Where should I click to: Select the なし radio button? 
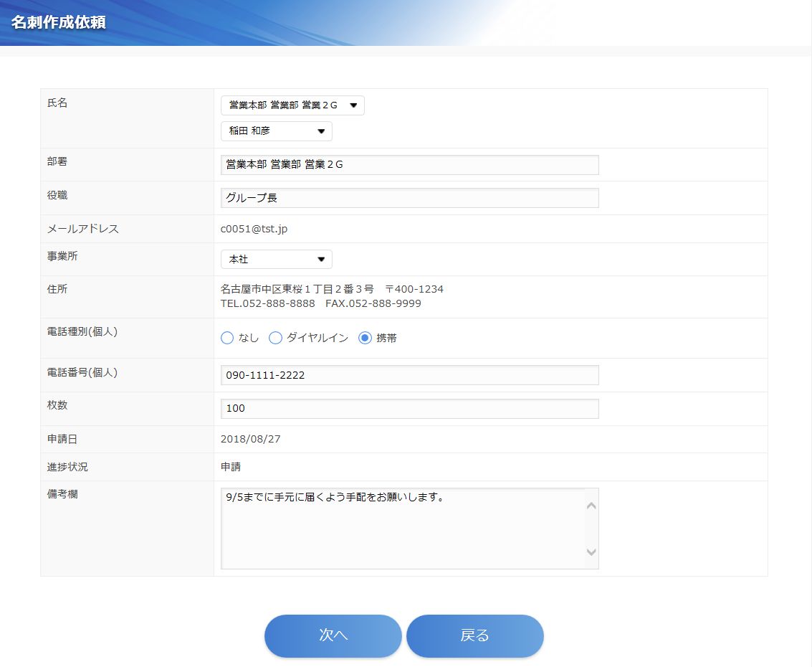228,338
